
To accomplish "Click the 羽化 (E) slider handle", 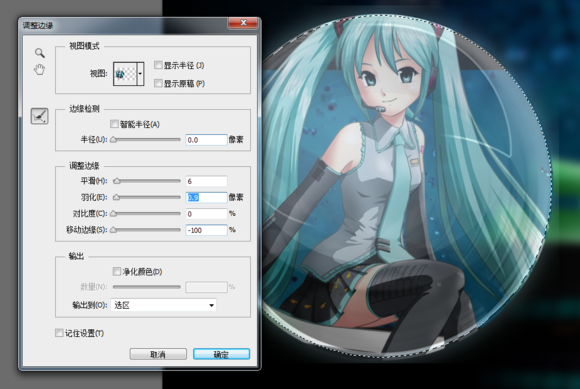I will [x=116, y=197].
